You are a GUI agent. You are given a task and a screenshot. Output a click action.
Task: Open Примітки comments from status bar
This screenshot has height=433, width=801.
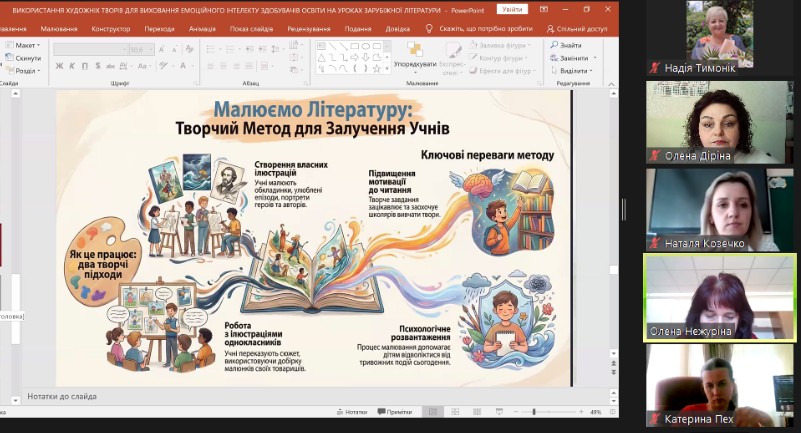(x=395, y=412)
